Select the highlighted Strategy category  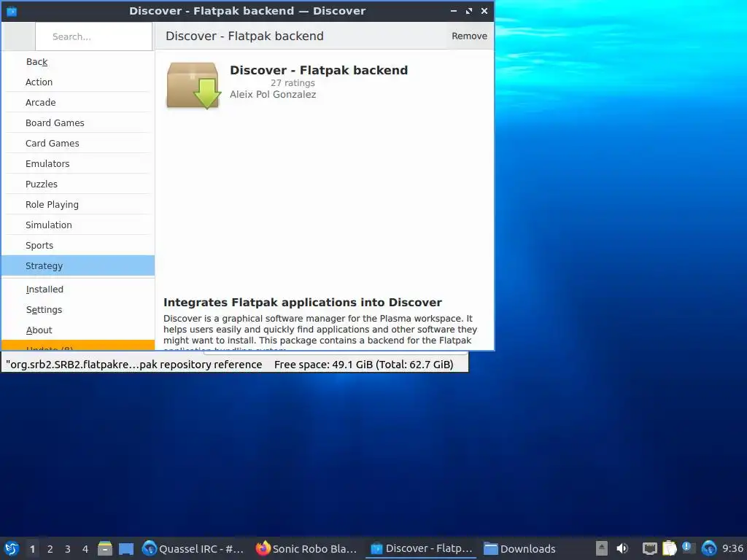click(79, 265)
